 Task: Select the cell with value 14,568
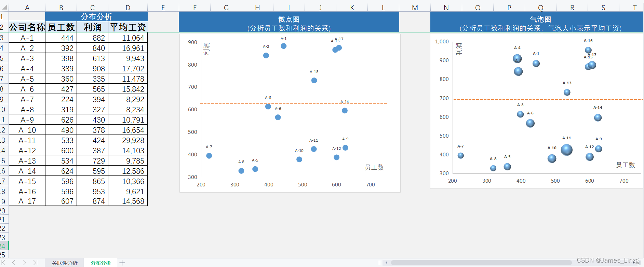(128, 201)
